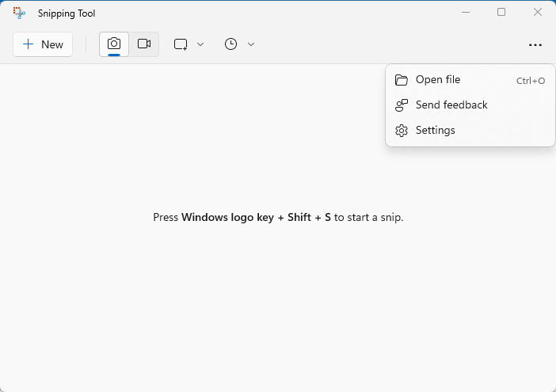Switch to Record video mode
Image resolution: width=556 pixels, height=392 pixels.
point(144,44)
